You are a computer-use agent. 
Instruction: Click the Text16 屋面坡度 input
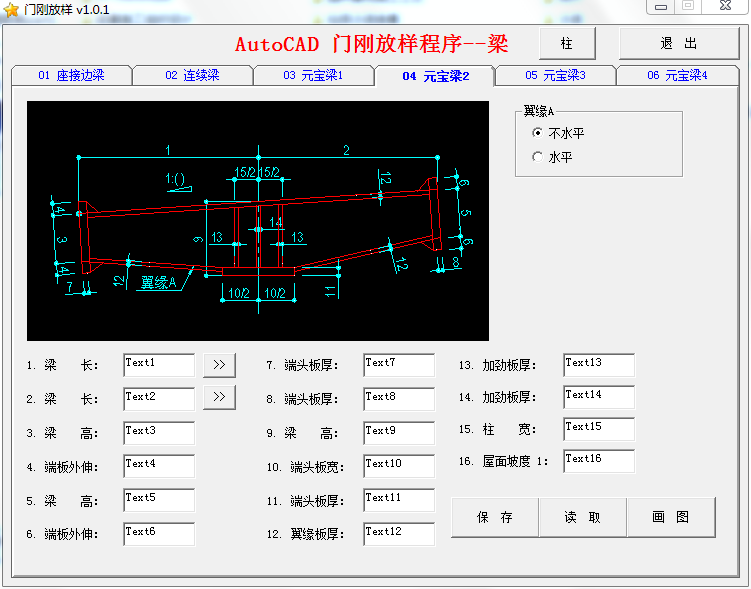pos(599,461)
